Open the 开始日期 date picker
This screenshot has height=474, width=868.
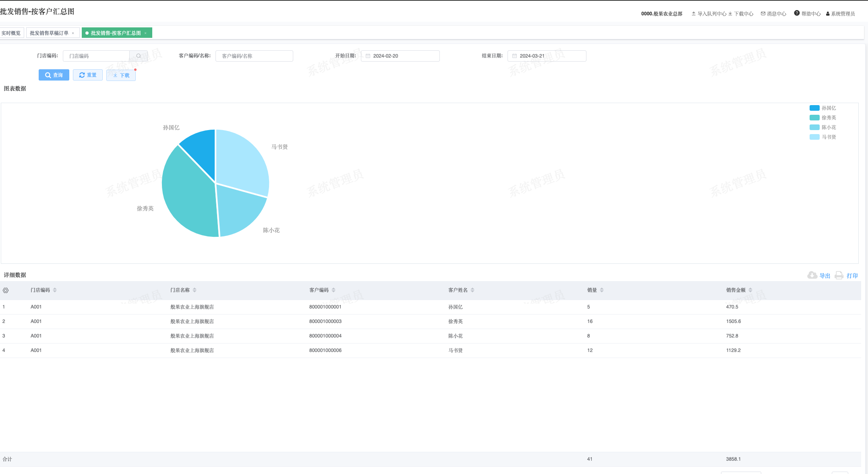pos(400,56)
